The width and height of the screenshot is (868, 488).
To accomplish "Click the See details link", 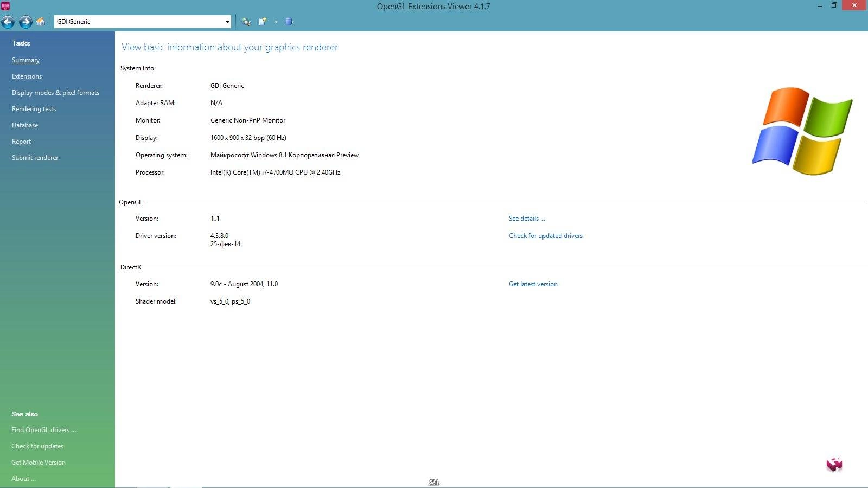I will (x=527, y=219).
